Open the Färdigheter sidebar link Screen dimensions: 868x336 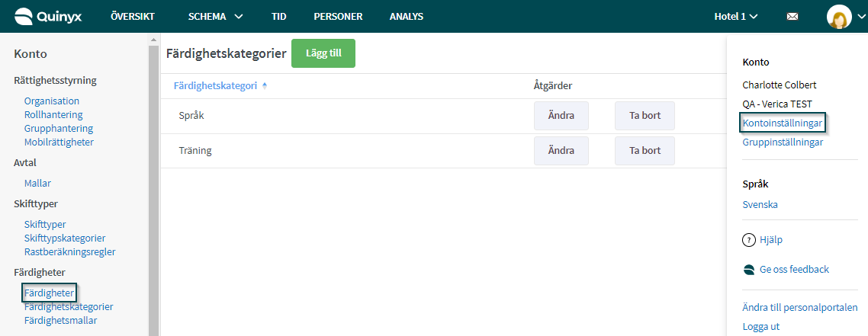49,293
